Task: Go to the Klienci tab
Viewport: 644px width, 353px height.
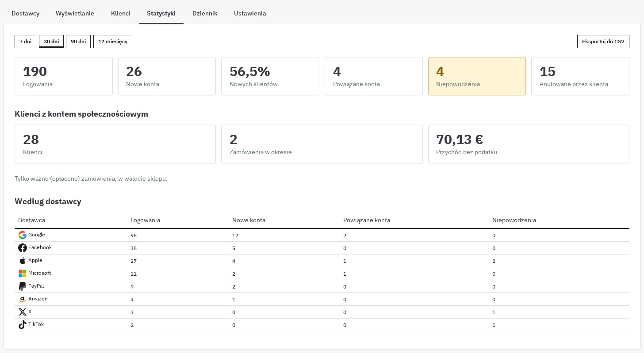Action: pos(121,13)
